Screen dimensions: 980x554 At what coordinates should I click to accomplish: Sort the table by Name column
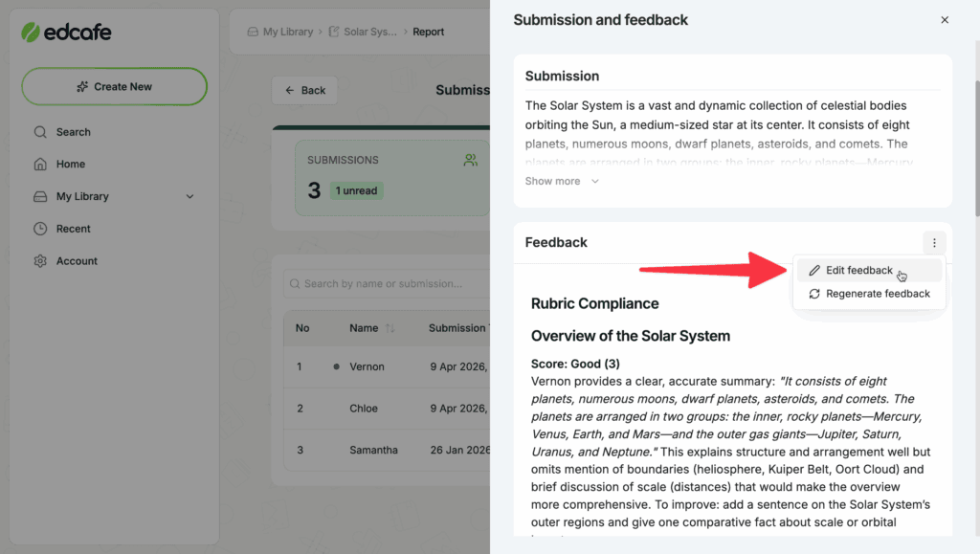pyautogui.click(x=390, y=328)
